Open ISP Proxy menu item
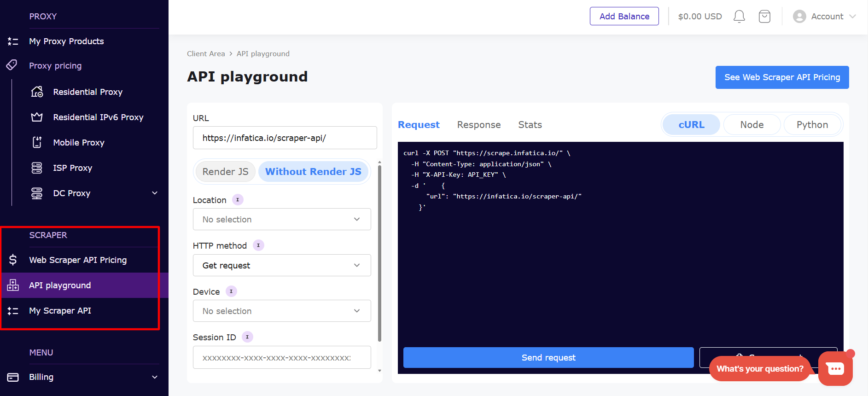Screen dimensions: 868x396 72,168
